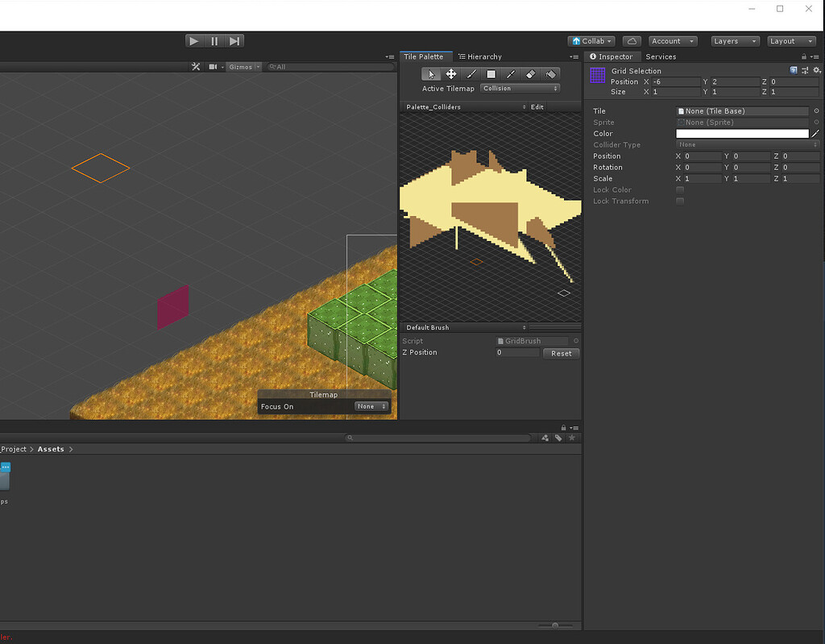This screenshot has height=644, width=825.
Task: Select the tile Picker eyedropper tool
Action: tap(511, 73)
